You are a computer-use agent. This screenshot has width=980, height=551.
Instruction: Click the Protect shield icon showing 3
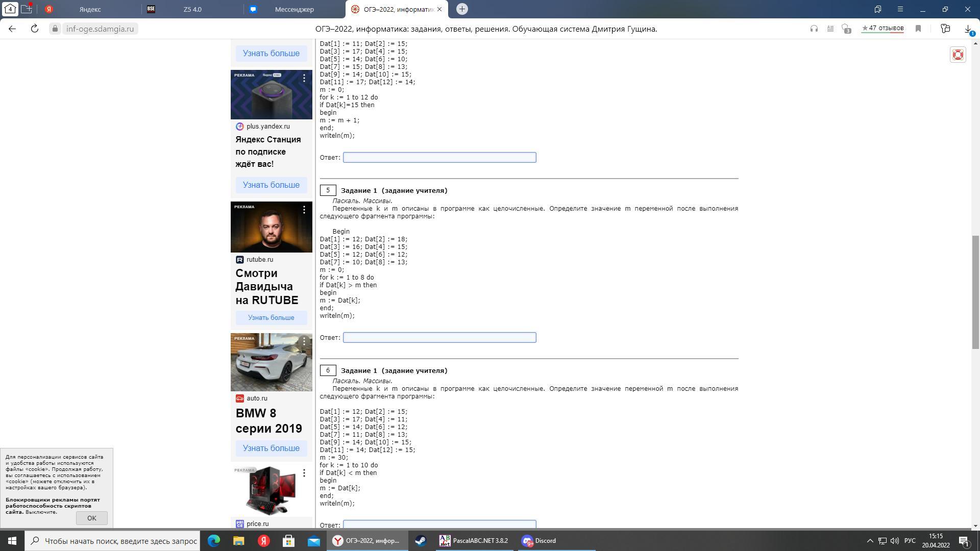coord(847,29)
